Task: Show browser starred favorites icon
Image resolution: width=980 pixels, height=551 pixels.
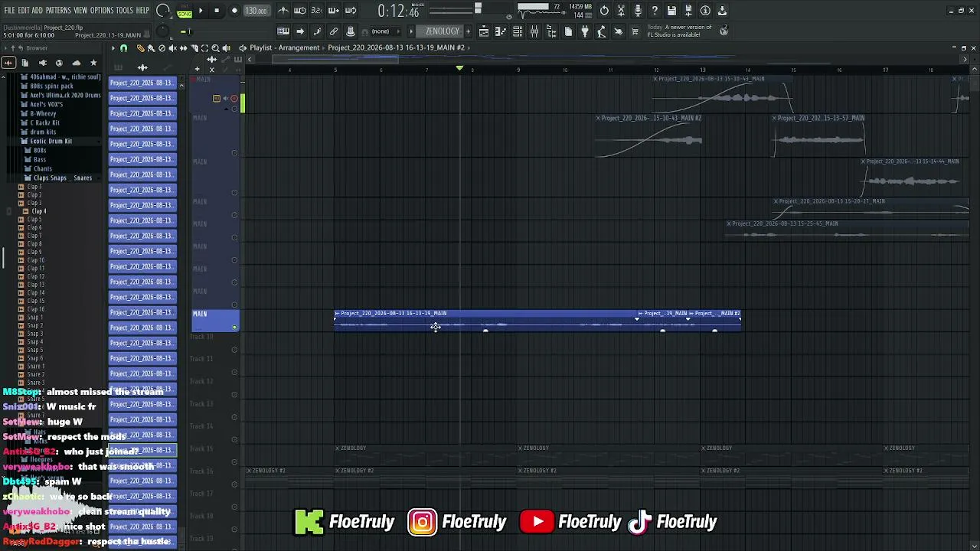Action: tap(93, 63)
